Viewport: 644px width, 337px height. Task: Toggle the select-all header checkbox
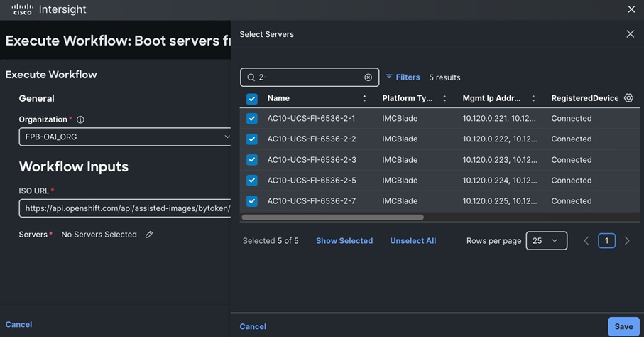coord(252,99)
